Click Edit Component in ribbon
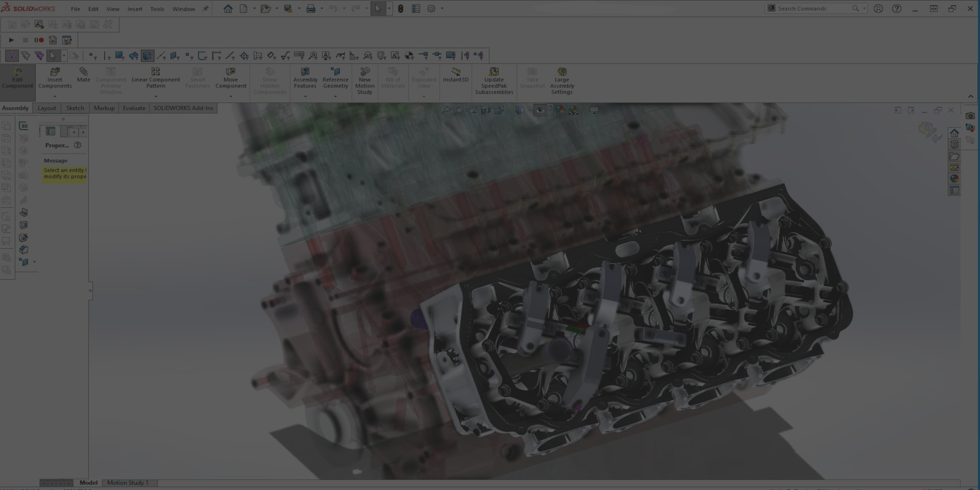The image size is (980, 490). (17, 78)
